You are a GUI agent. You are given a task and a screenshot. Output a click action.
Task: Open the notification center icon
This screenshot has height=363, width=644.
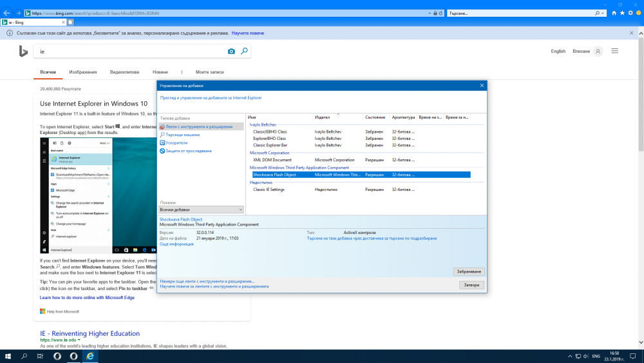coord(633,356)
